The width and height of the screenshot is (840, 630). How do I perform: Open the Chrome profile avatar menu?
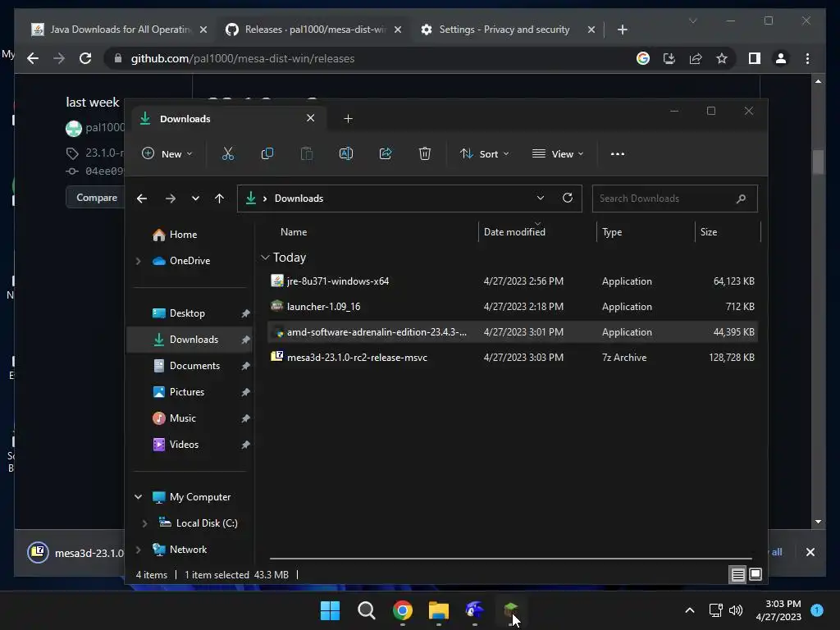(781, 58)
